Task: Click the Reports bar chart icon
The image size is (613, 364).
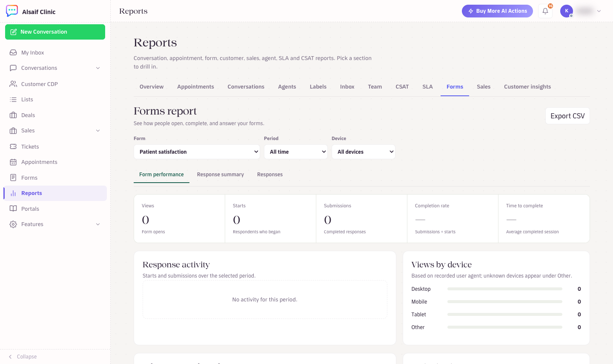Action: [x=13, y=193]
